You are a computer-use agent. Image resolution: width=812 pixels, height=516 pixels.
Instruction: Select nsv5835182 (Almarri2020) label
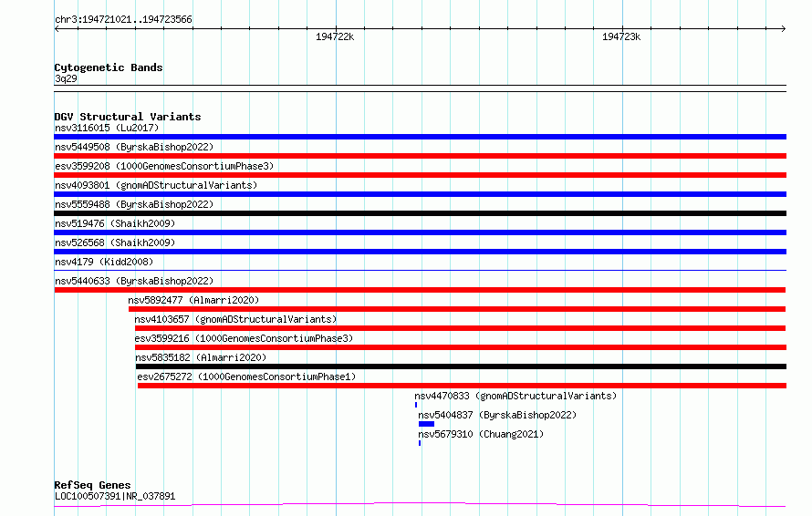(x=201, y=357)
